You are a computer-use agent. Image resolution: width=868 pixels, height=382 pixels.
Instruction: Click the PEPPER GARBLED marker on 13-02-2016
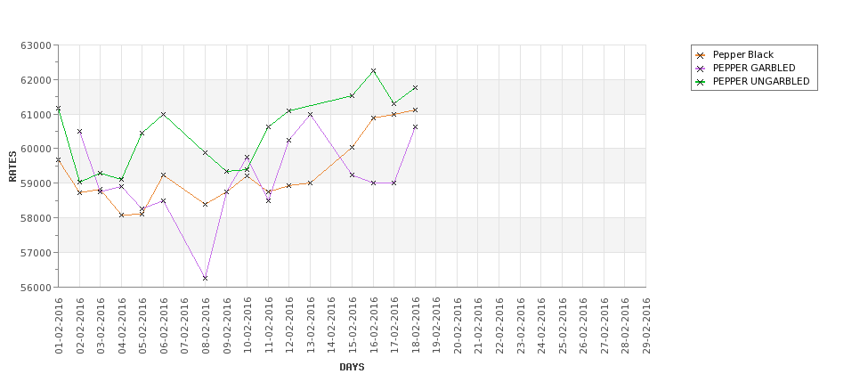(x=310, y=115)
